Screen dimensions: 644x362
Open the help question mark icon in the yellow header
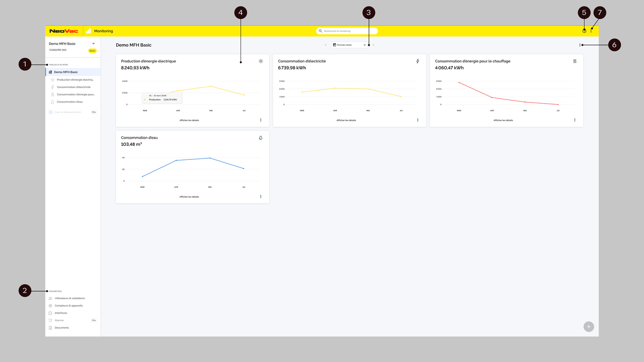click(x=584, y=31)
